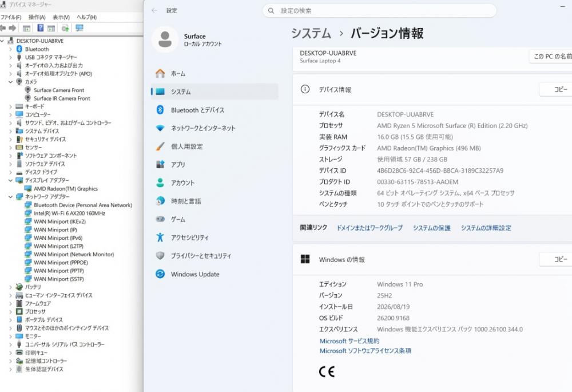Screen dimensions: 572x392
Task: Click the OS build value 26200.9168
Action: pos(394,318)
